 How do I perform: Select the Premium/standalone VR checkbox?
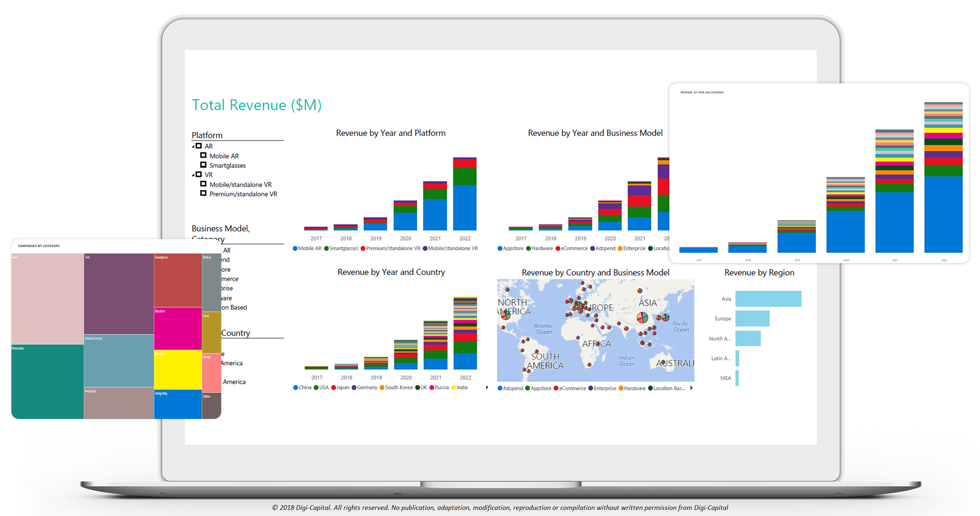tap(203, 193)
